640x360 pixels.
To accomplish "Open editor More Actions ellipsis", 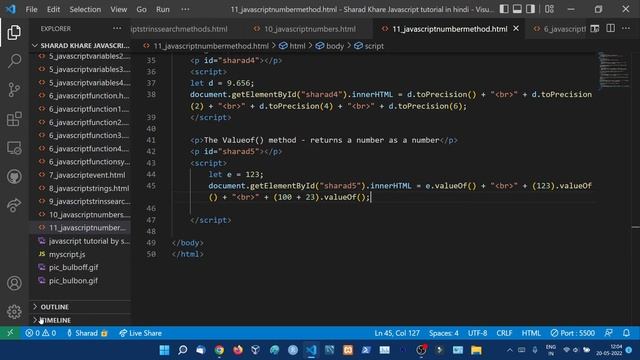I will [x=626, y=29].
